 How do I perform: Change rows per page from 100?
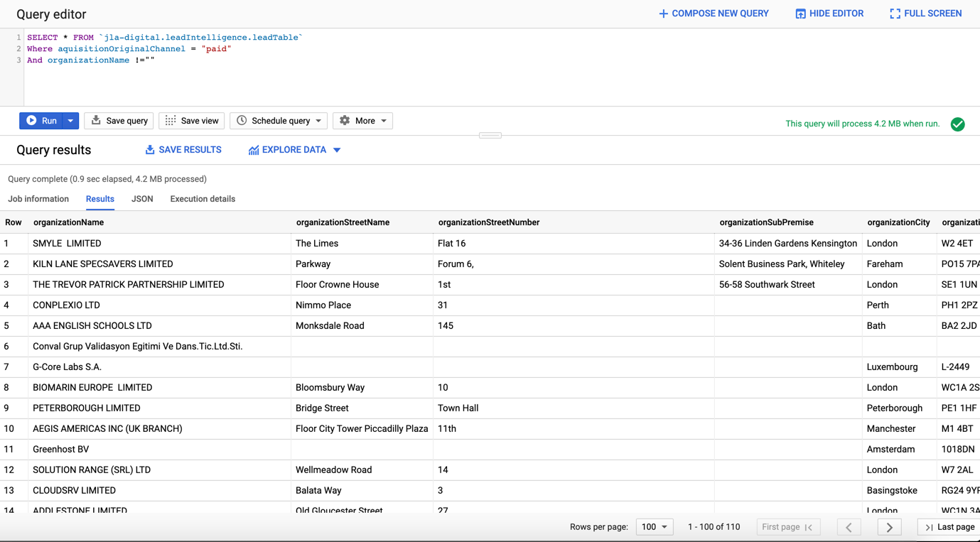tap(655, 527)
